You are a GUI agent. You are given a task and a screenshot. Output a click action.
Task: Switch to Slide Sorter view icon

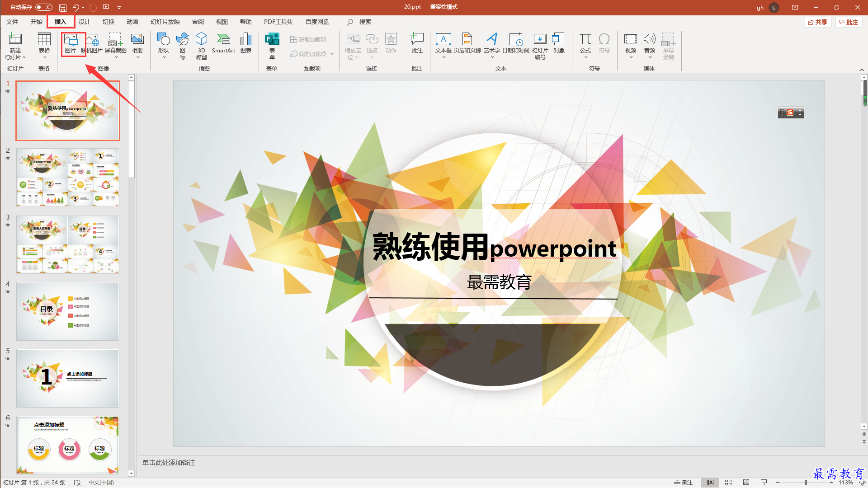click(x=728, y=483)
